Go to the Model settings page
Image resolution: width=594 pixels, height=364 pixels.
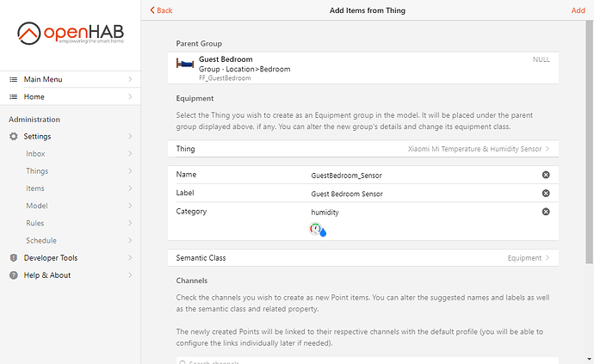pyautogui.click(x=36, y=207)
